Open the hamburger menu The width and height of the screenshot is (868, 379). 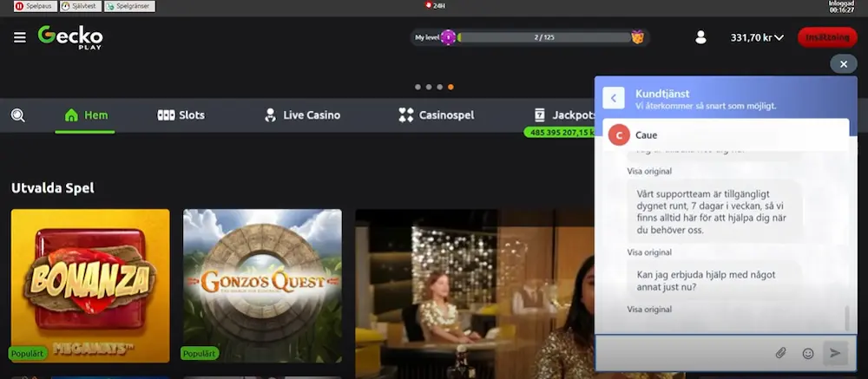[x=20, y=37]
